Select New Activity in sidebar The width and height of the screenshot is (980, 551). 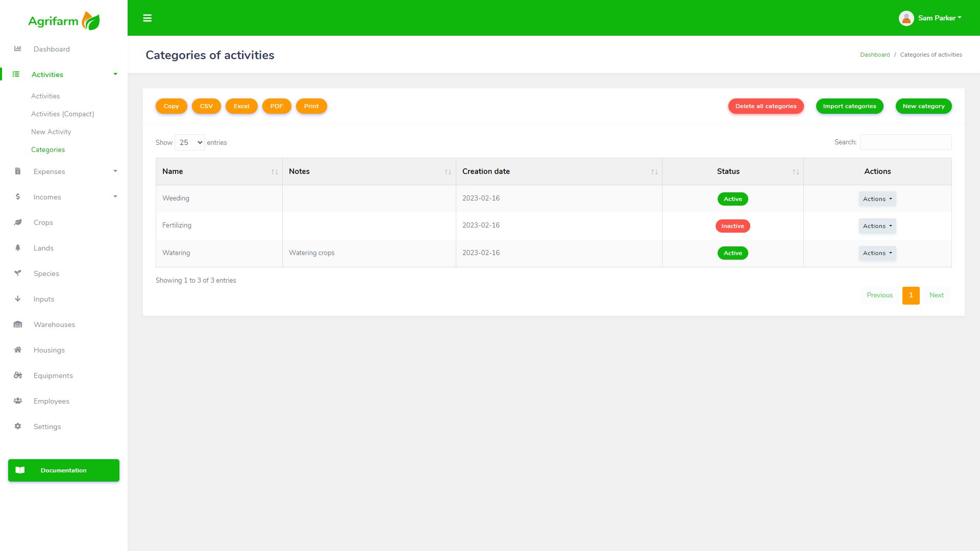pos(51,132)
